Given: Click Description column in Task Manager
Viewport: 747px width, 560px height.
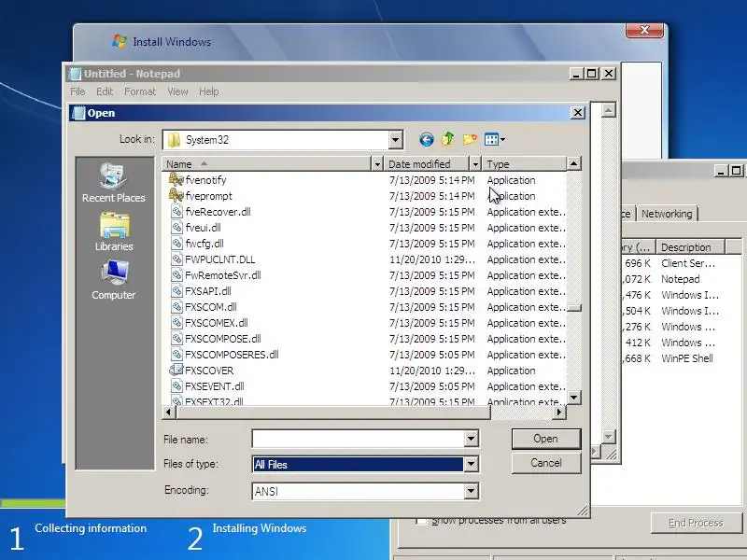Looking at the screenshot, I should [690, 247].
